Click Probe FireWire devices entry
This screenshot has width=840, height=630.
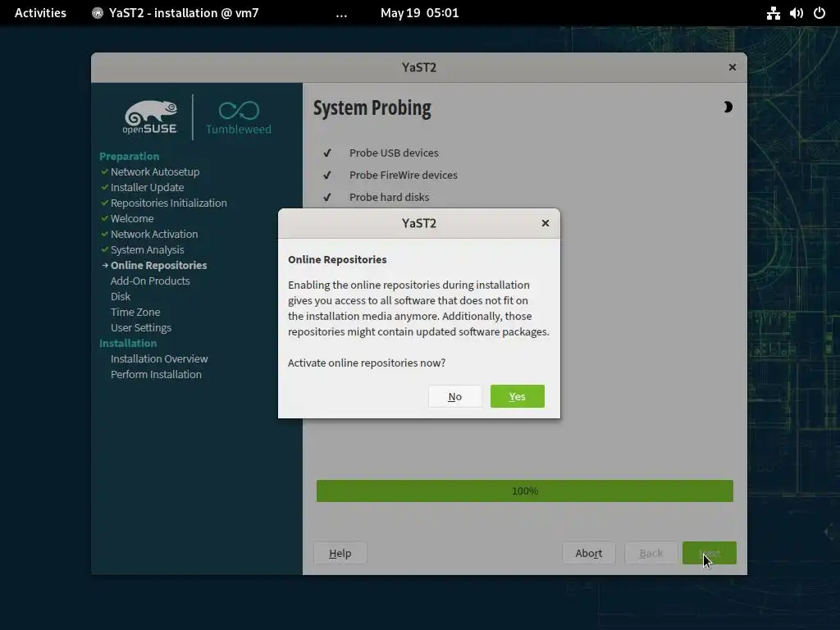click(404, 176)
